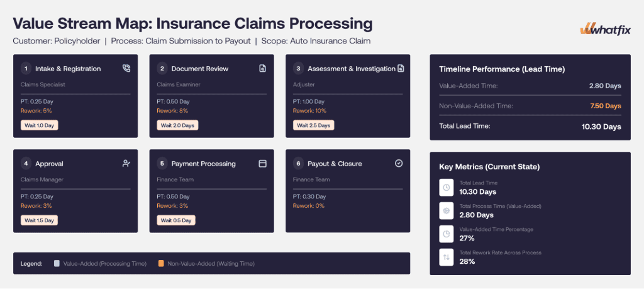Click the 7.50 Days non-value-added value
The width and height of the screenshot is (644, 289).
tap(607, 106)
